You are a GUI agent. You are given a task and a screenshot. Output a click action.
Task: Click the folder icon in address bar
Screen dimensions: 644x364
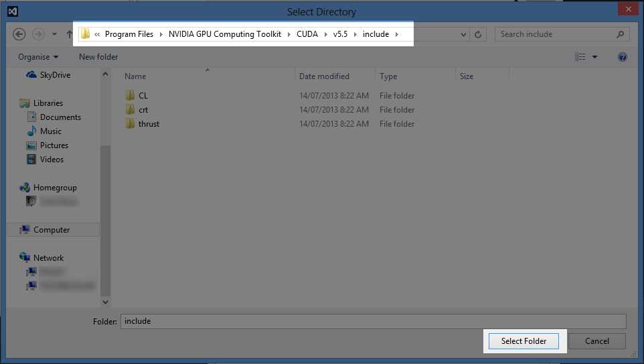[85, 34]
